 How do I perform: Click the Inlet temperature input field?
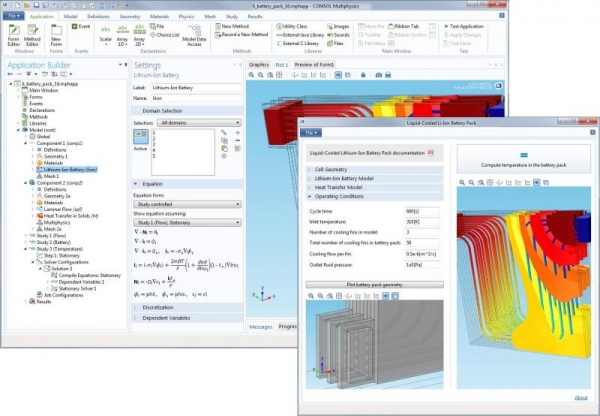click(422, 222)
